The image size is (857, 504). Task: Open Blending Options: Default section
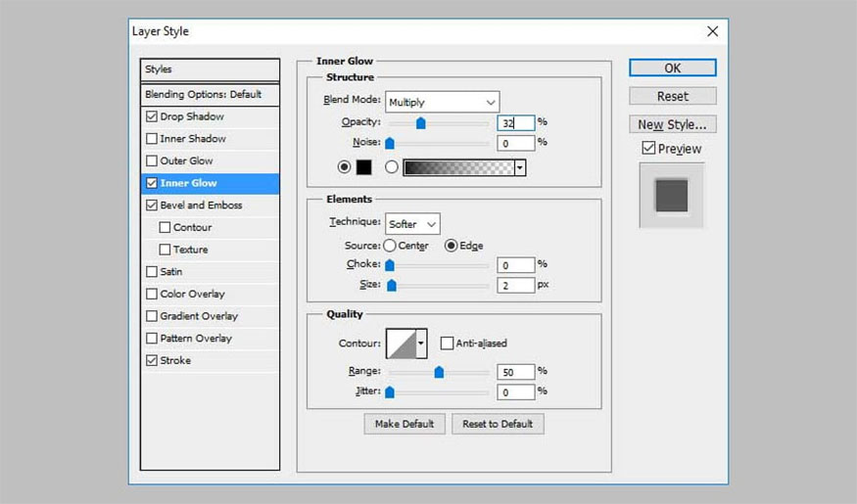(x=204, y=95)
